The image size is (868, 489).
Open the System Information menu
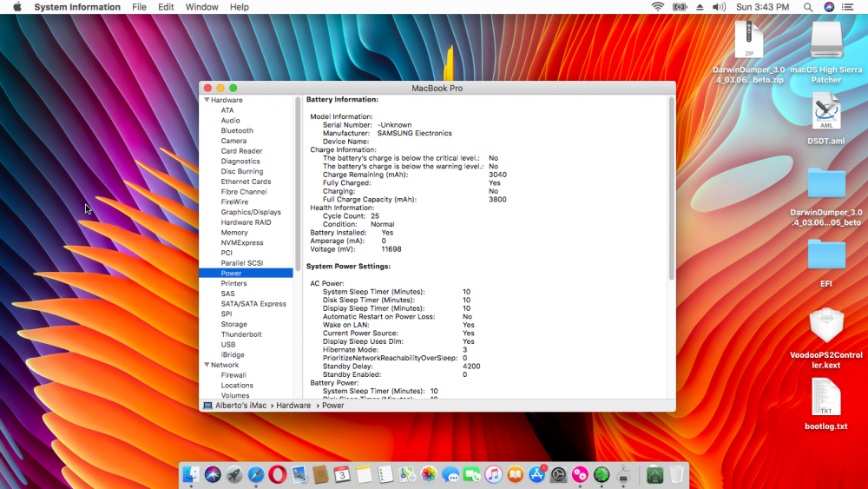click(x=77, y=7)
